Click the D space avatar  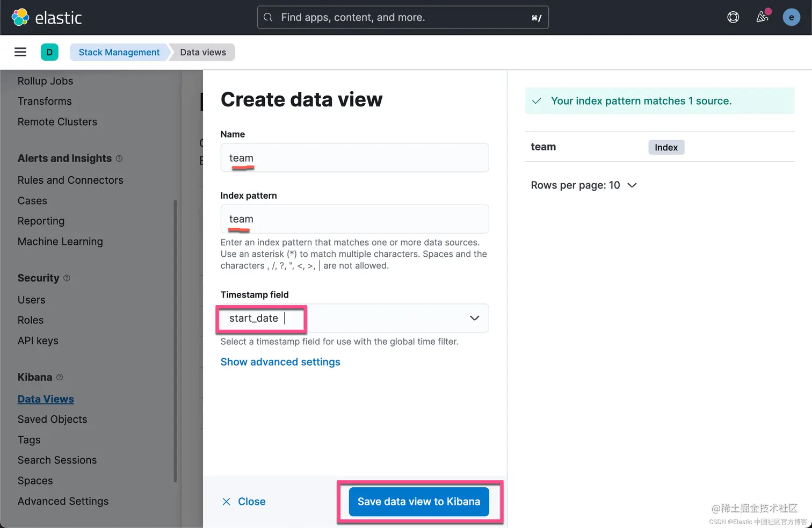49,52
